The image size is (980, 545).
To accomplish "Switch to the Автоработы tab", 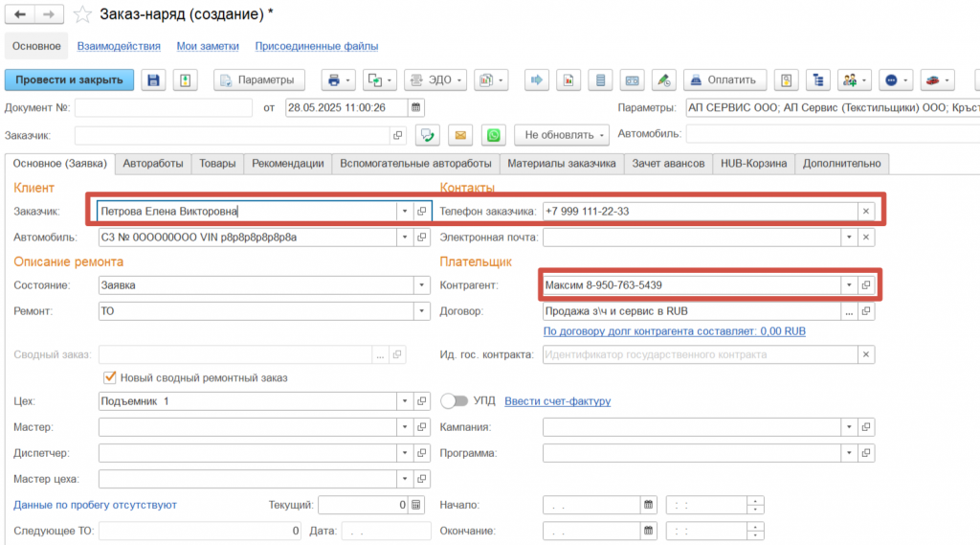I will click(153, 164).
